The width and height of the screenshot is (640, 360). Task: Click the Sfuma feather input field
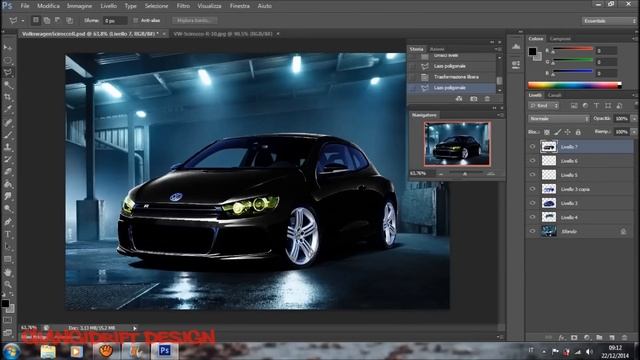115,20
